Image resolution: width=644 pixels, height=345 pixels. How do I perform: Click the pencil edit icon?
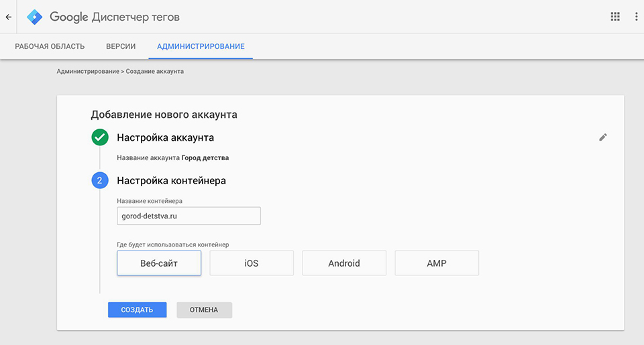603,137
